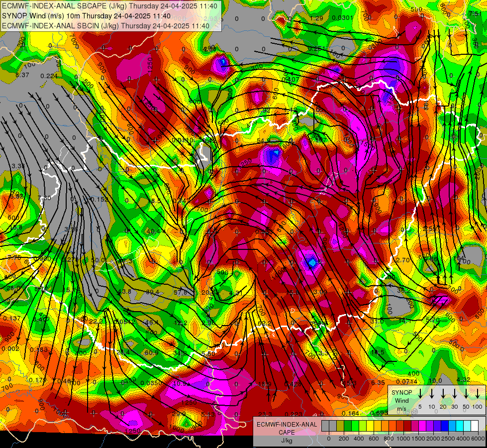
Task: Click the 2500 tick on the CAPE scale
Action: coord(448,439)
